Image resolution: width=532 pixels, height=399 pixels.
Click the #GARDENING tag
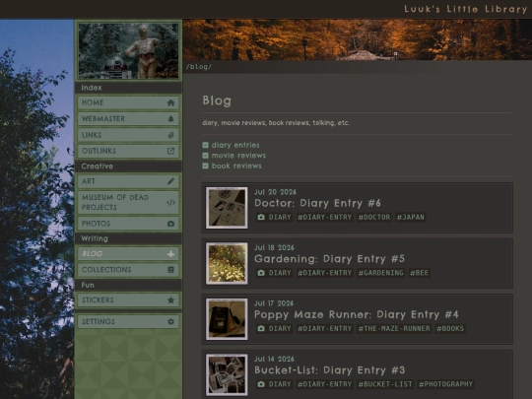[x=380, y=273]
